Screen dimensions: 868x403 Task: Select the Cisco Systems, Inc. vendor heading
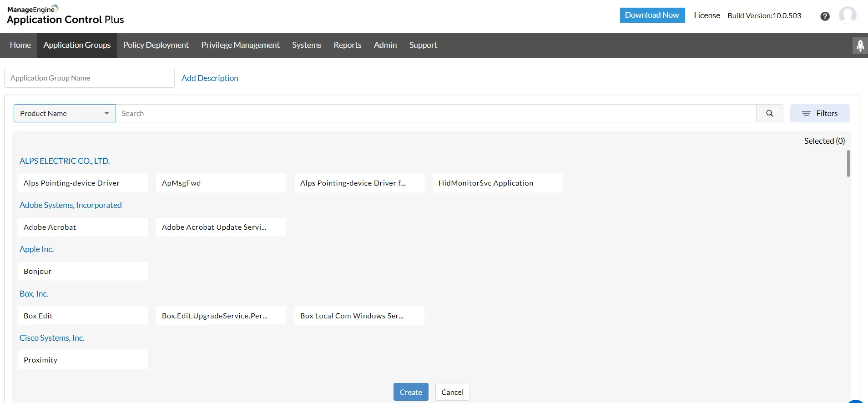[x=52, y=338]
